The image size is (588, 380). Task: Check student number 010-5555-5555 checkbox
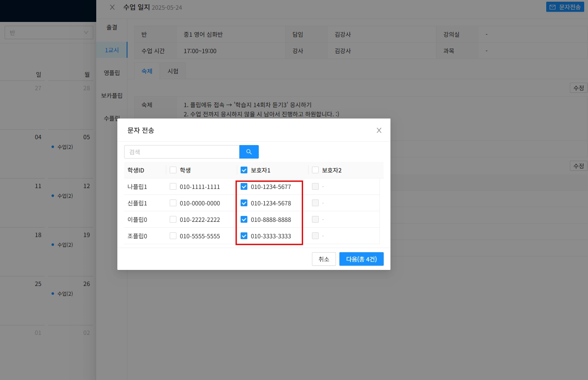173,236
